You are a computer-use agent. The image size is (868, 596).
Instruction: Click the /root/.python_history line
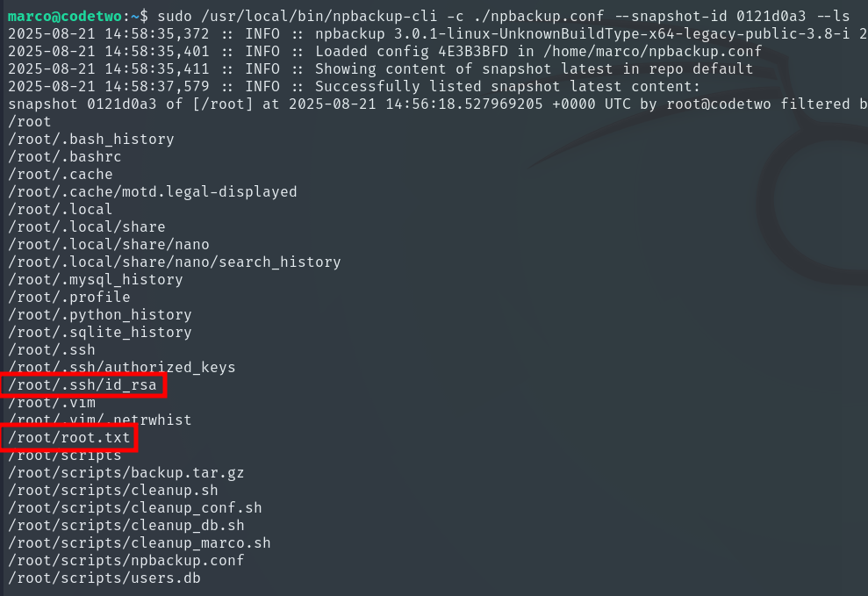point(99,314)
